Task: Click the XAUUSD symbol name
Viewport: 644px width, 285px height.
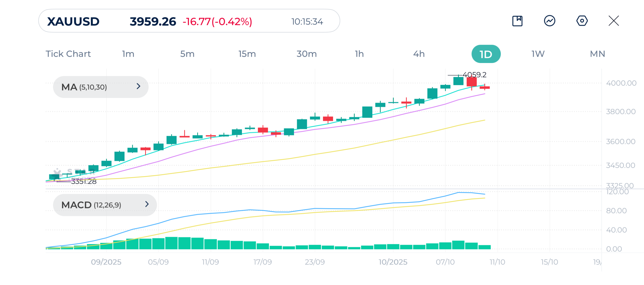Action: pos(73,21)
